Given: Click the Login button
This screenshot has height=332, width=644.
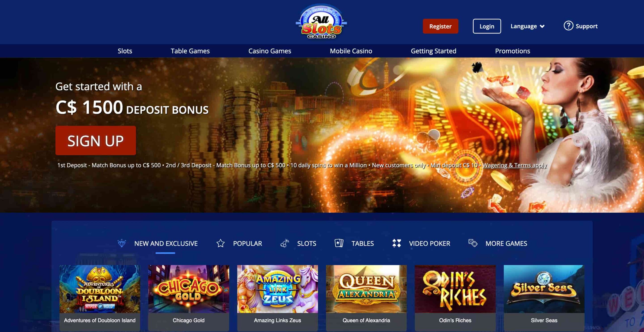Looking at the screenshot, I should pos(487,26).
